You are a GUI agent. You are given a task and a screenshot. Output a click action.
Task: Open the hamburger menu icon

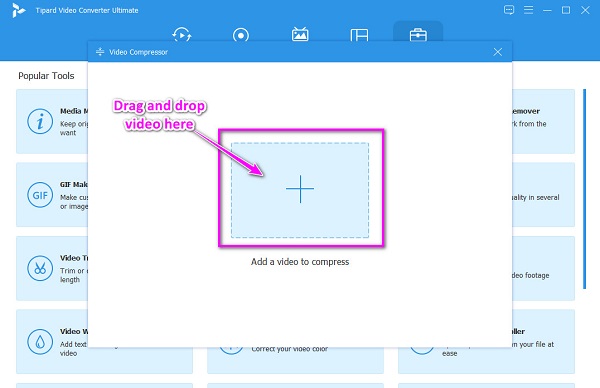tap(528, 10)
